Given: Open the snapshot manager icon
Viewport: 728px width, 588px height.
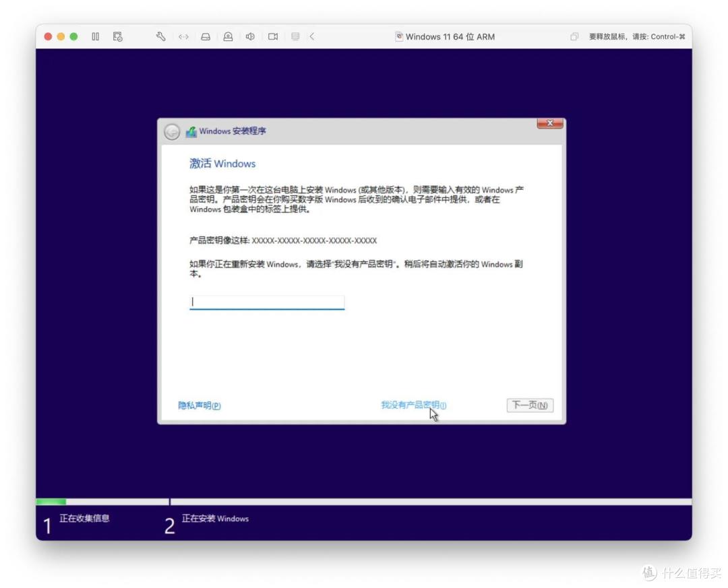Looking at the screenshot, I should pos(118,36).
